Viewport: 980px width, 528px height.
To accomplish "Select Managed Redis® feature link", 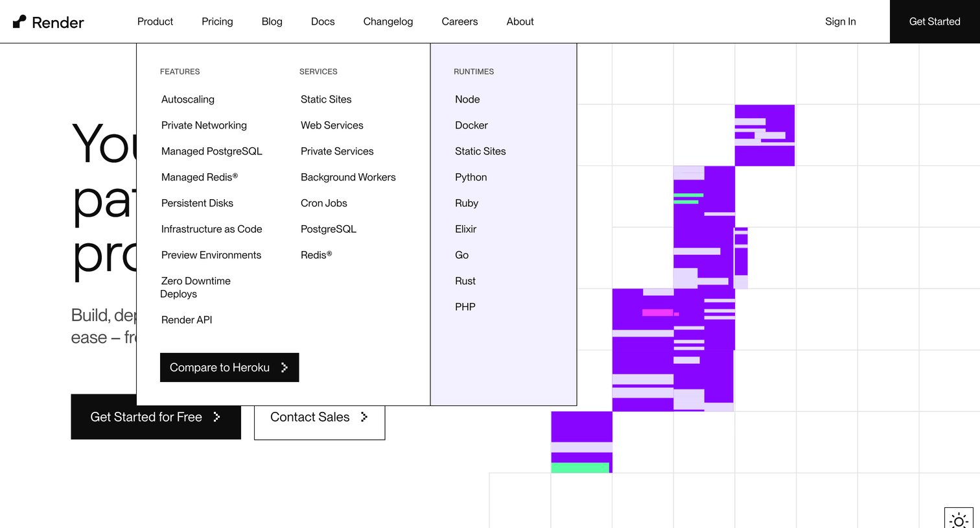I will tap(200, 177).
